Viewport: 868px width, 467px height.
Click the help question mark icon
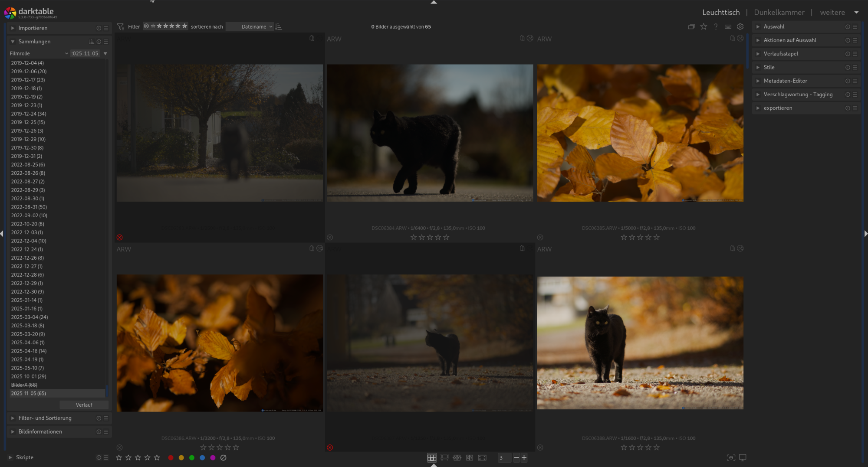[716, 27]
